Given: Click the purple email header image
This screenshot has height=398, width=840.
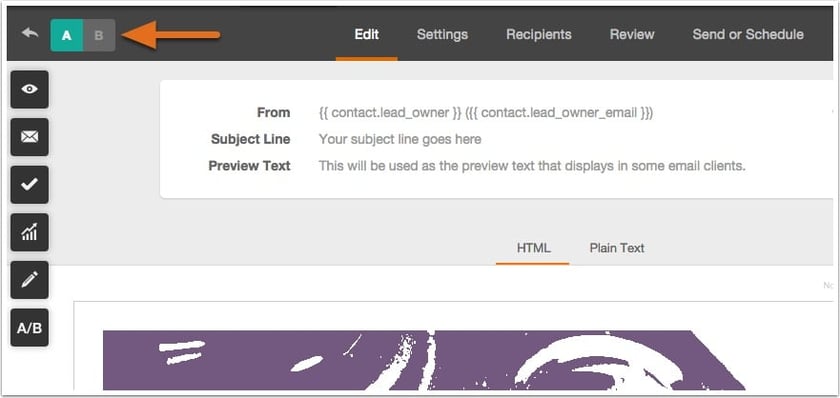Looking at the screenshot, I should click(x=423, y=360).
